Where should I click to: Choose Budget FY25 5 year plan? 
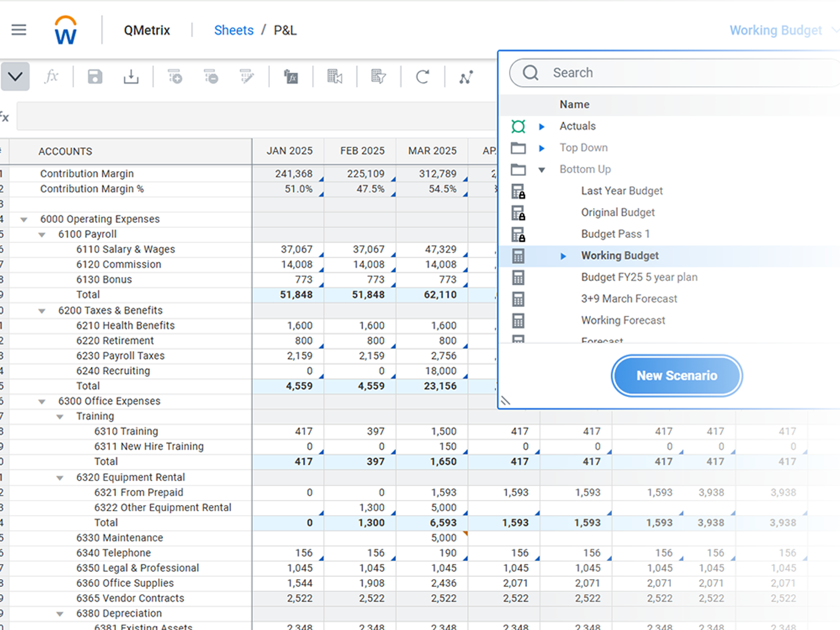639,277
